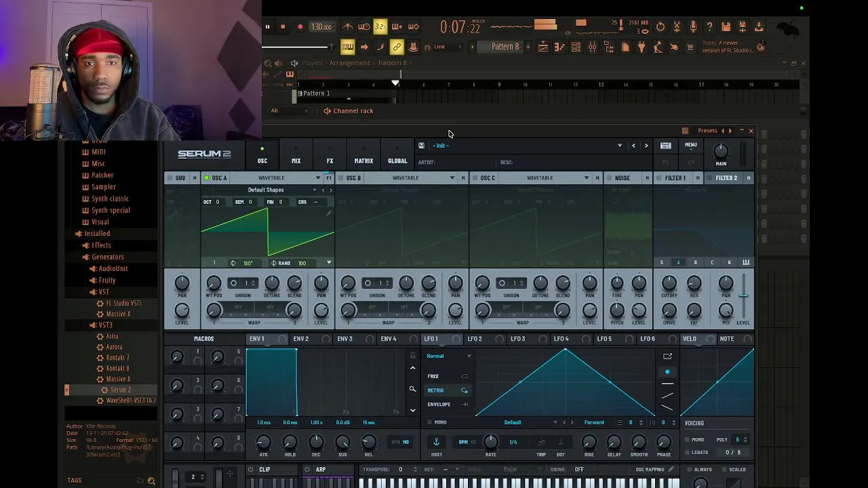
Task: Click the magnifier zoom icon beside envelope
Action: click(412, 389)
